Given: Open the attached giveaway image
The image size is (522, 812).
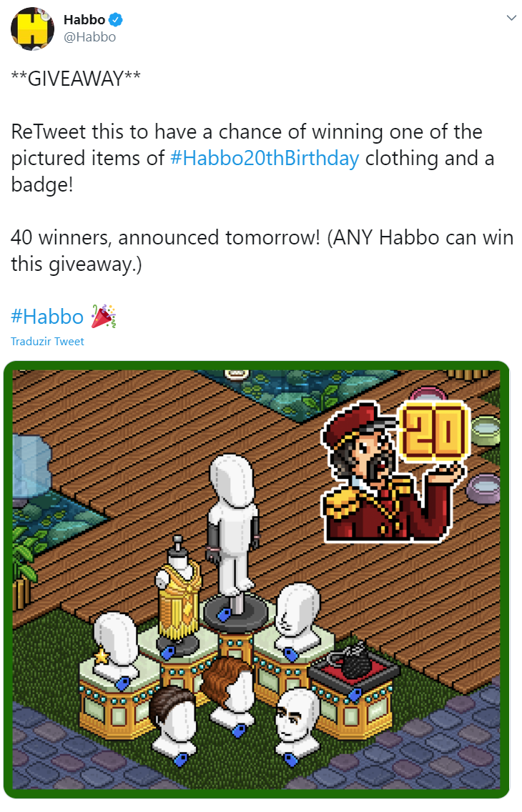Looking at the screenshot, I should click(x=257, y=580).
